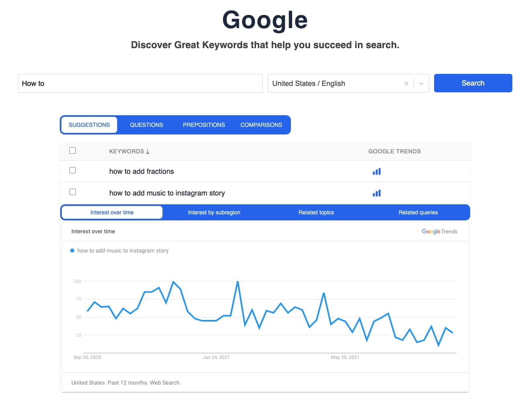This screenshot has height=393, width=532.
Task: Tick the select-all keywords checkbox
Action: (73, 151)
